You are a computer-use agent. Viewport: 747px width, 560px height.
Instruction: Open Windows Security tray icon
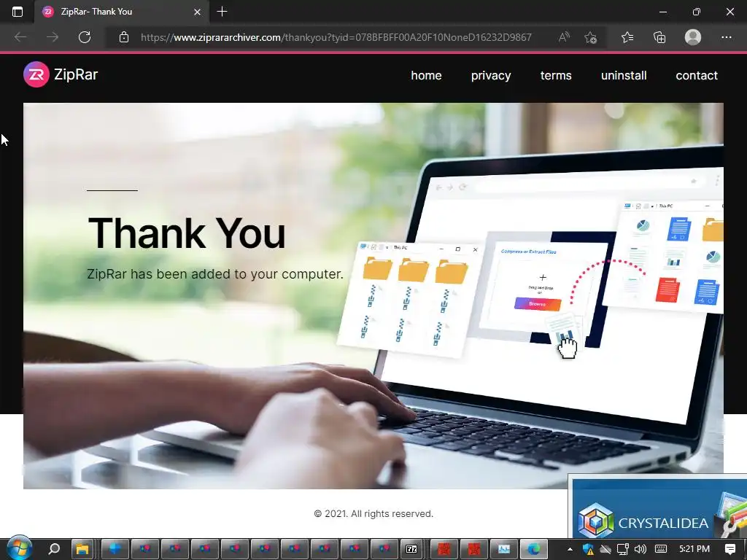[x=589, y=549]
